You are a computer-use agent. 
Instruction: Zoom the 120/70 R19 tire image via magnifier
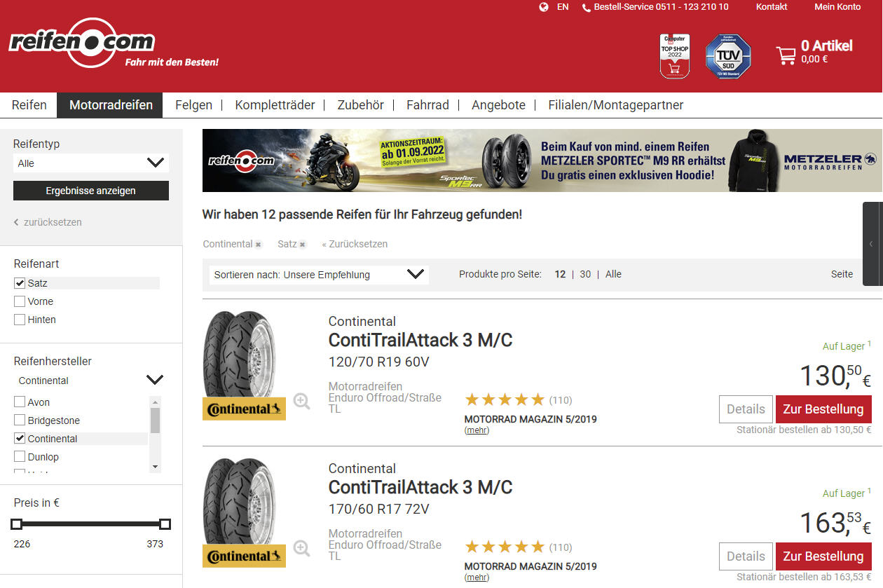[x=301, y=401]
